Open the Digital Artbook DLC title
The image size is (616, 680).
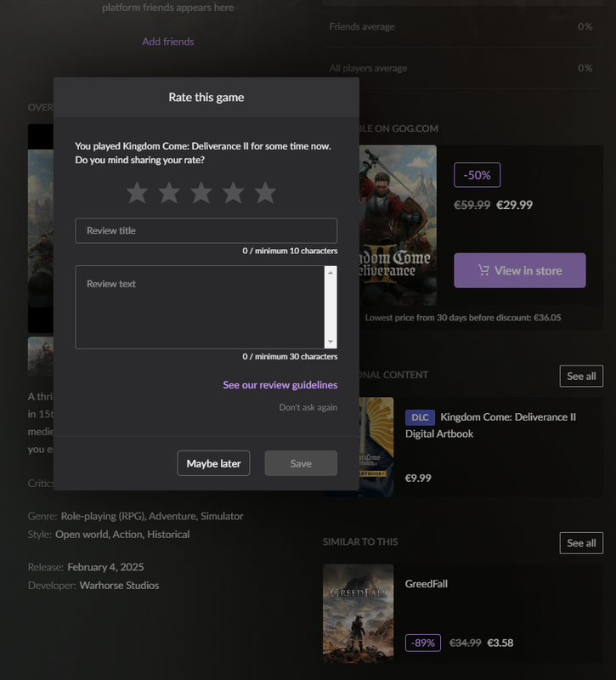coord(491,426)
